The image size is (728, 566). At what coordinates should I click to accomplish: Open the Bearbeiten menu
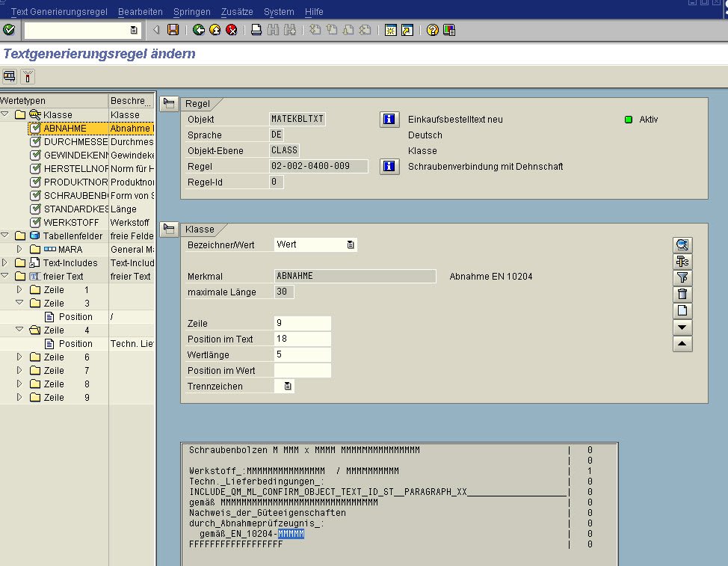(x=141, y=12)
